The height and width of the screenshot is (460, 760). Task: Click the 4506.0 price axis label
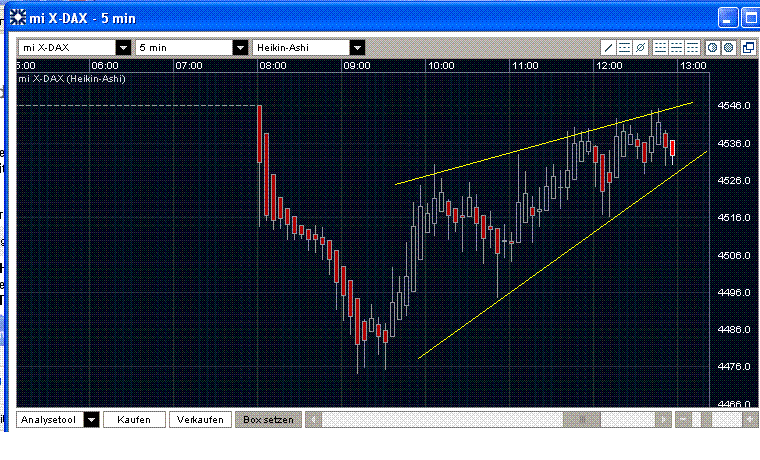point(734,255)
